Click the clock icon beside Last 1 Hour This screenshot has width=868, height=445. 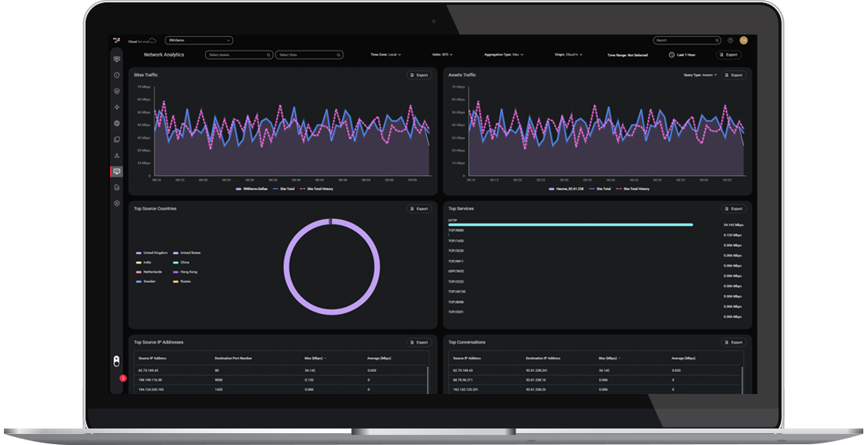click(x=672, y=55)
